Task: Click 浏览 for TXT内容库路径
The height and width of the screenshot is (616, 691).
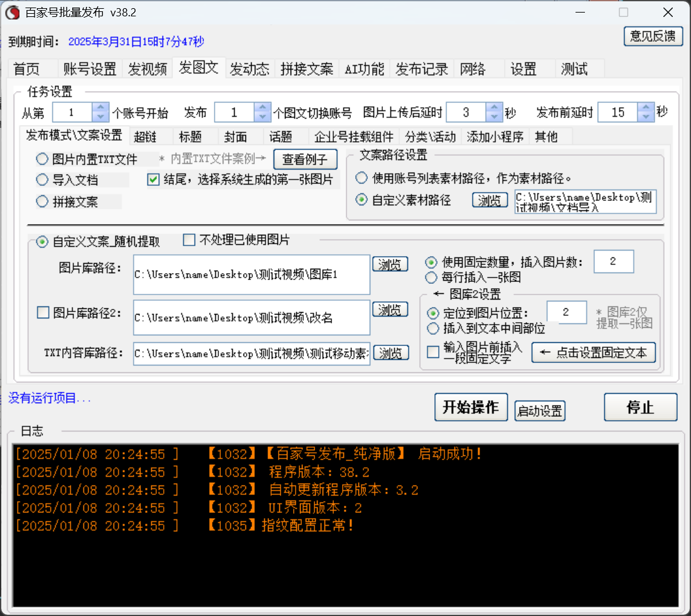Action: (x=391, y=353)
